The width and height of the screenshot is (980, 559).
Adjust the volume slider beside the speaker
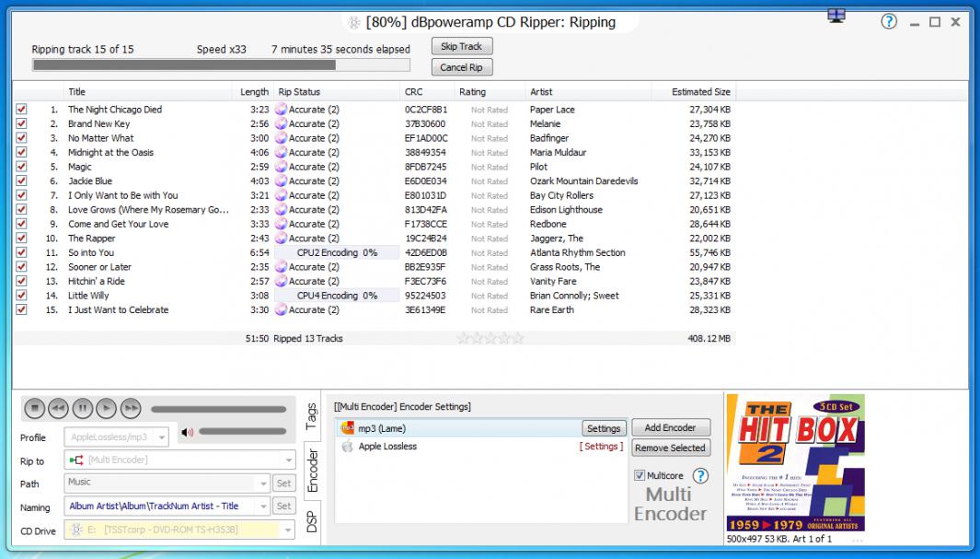click(x=242, y=432)
